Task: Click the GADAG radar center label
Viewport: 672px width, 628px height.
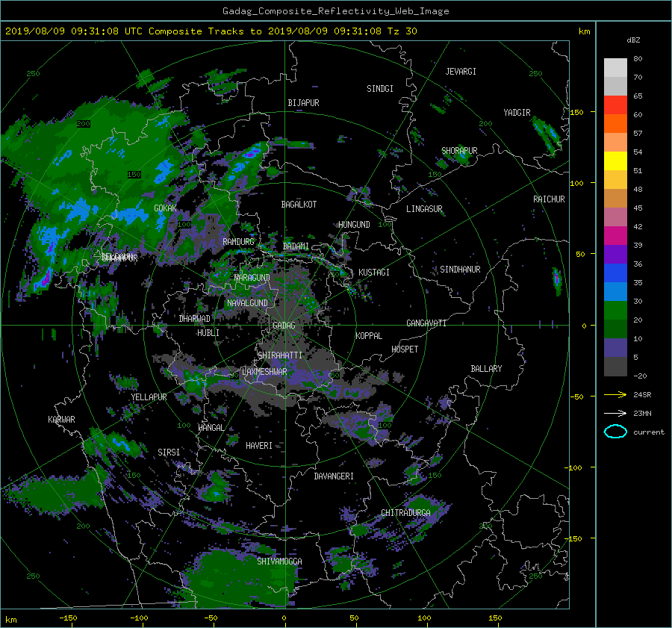Action: 284,326
